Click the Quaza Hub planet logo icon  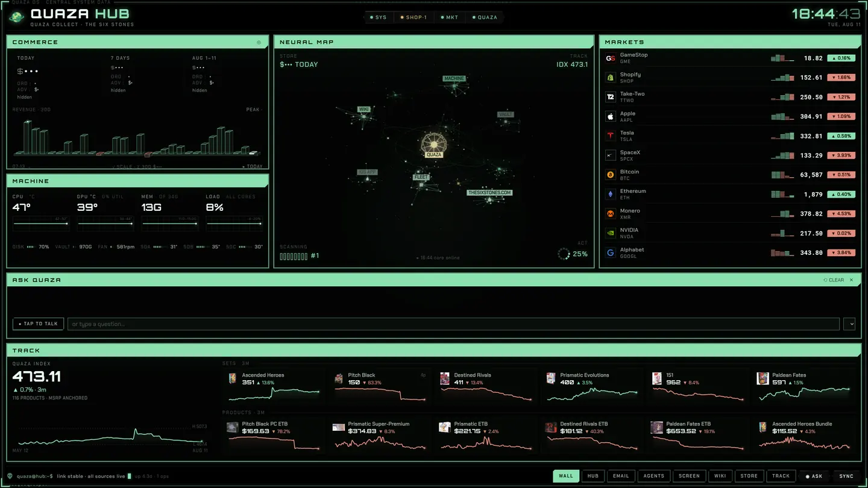17,17
